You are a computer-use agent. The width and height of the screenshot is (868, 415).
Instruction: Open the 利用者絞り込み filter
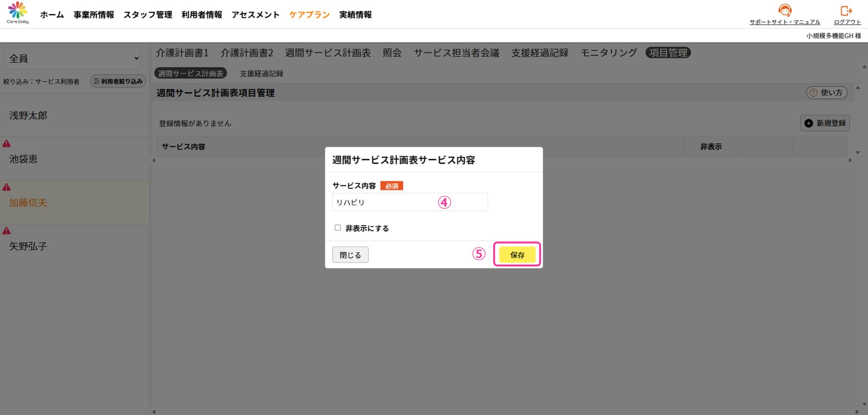coord(118,81)
